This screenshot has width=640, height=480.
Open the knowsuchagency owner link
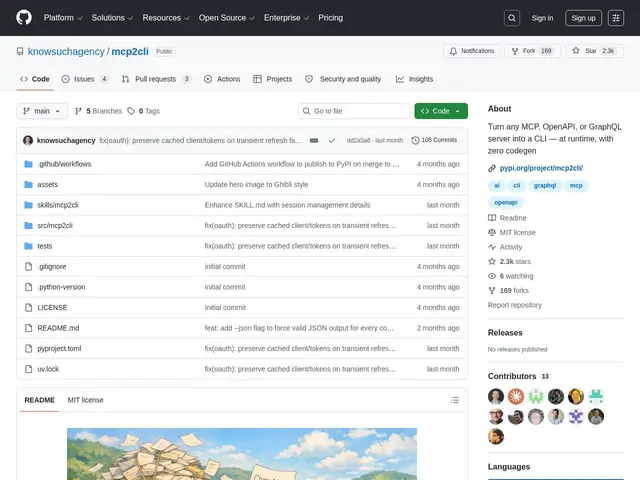tap(66, 51)
